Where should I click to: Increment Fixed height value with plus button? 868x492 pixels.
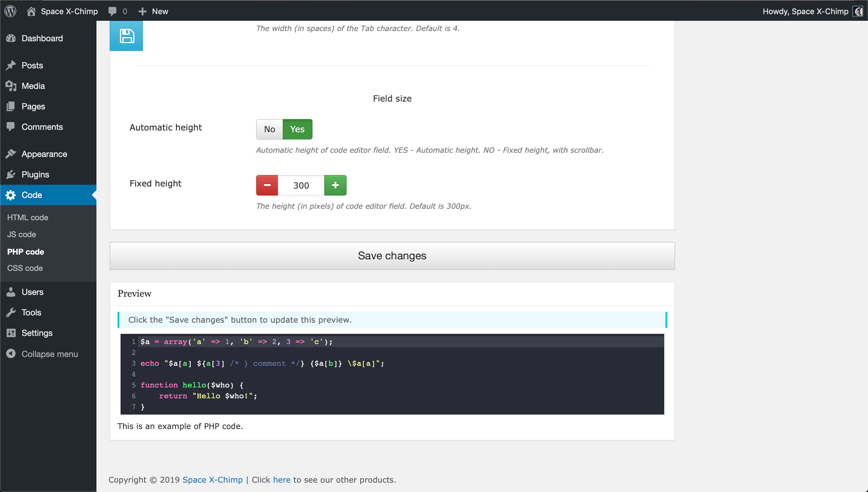pyautogui.click(x=335, y=185)
